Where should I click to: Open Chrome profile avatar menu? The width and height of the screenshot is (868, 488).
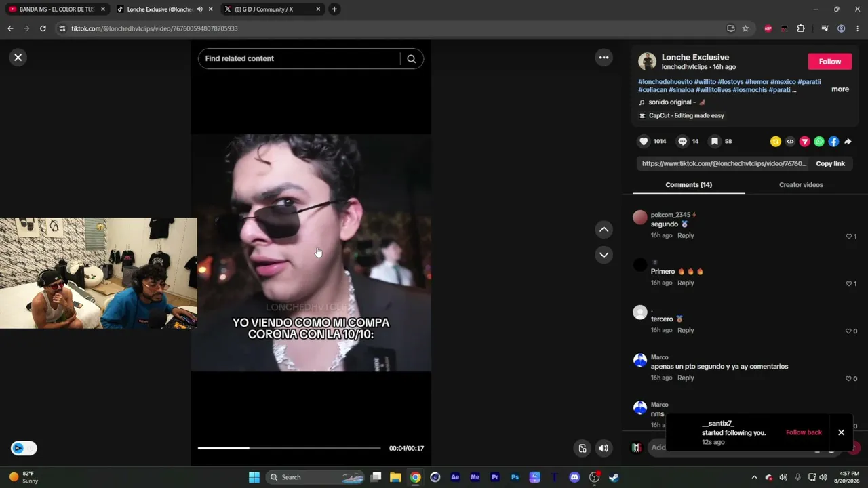[841, 28]
